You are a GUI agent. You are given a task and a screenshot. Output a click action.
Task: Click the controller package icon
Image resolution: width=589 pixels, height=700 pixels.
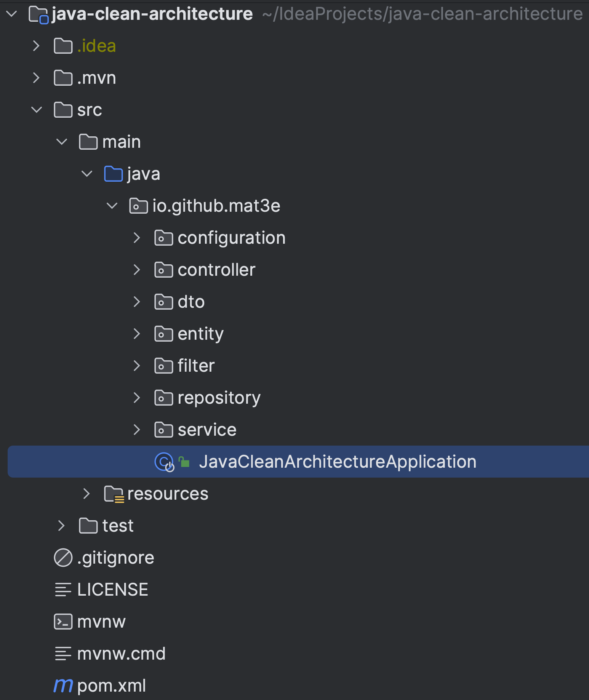(x=164, y=270)
